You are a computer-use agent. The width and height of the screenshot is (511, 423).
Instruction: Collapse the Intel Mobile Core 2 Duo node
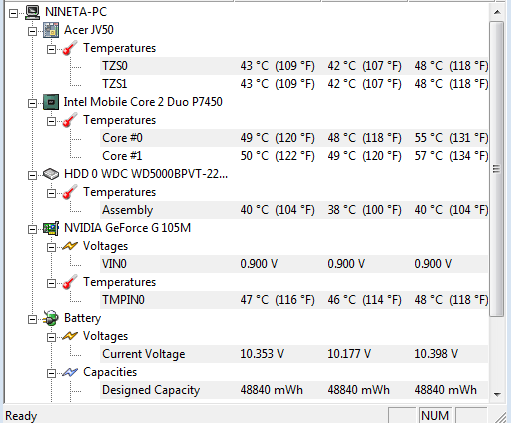pyautogui.click(x=32, y=103)
